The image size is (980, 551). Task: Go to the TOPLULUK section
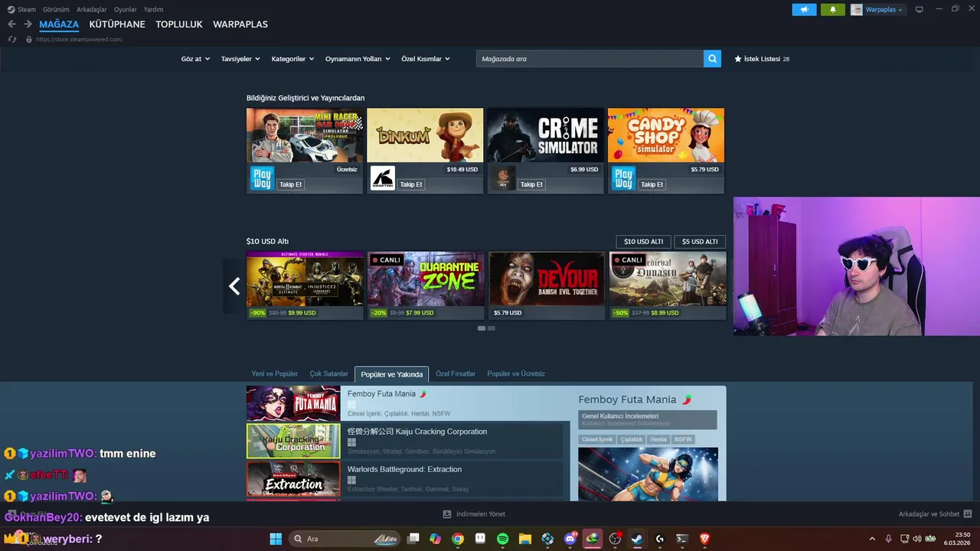click(179, 24)
